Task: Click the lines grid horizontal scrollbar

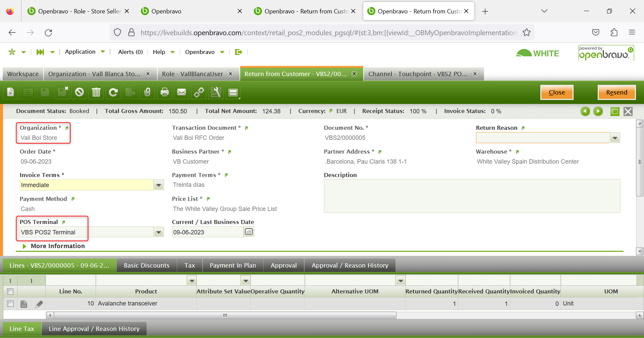Action: click(x=225, y=315)
